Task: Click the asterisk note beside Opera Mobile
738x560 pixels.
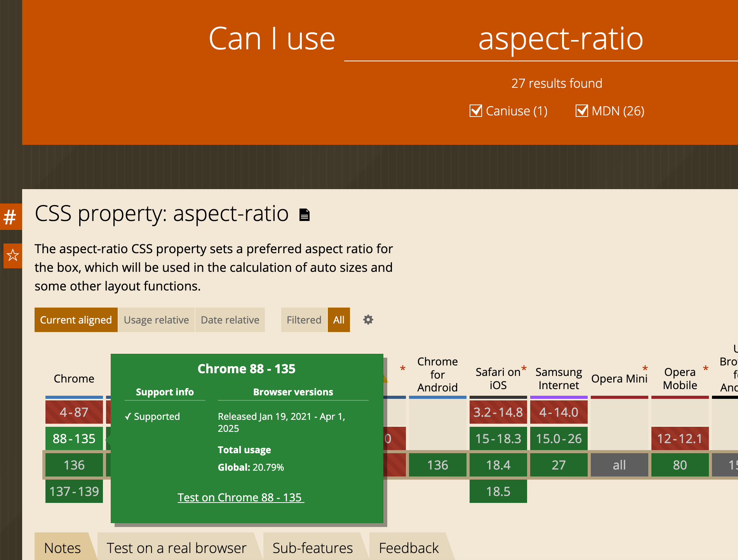Action: click(x=705, y=369)
